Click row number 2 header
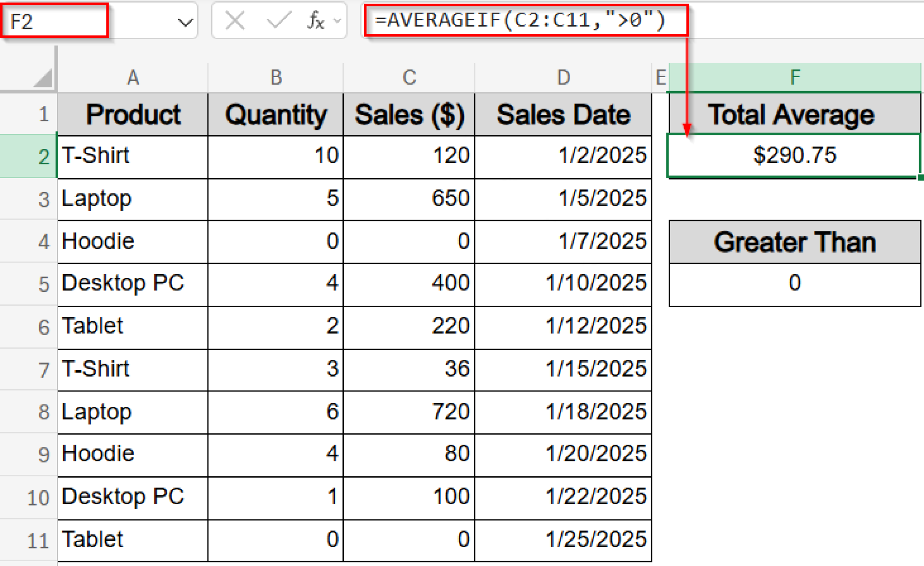The width and height of the screenshot is (924, 566). [42, 156]
